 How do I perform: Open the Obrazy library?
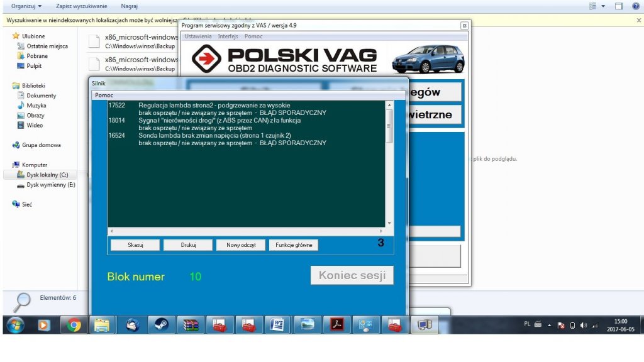[x=35, y=116]
